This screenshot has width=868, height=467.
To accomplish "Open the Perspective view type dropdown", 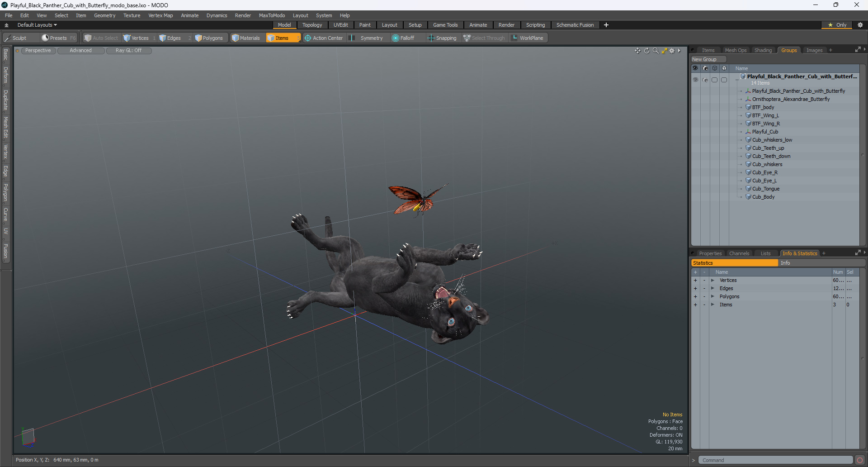I will pos(38,51).
